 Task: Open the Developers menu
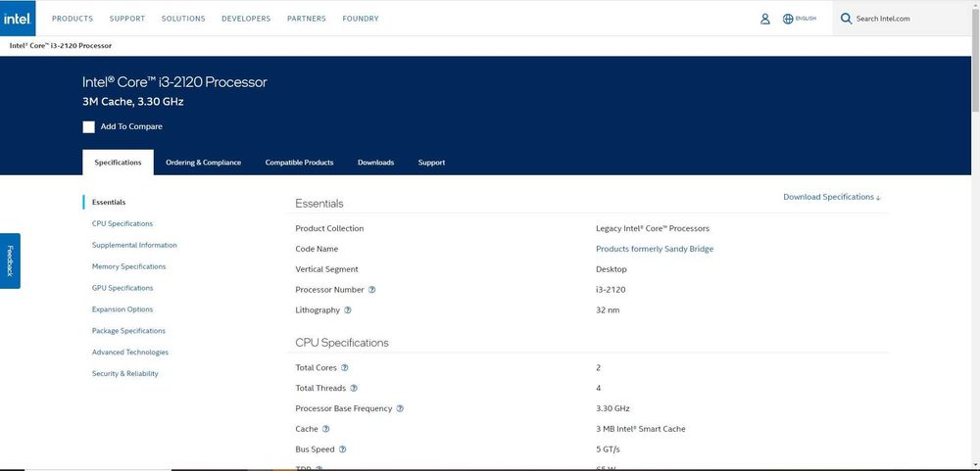[246, 19]
